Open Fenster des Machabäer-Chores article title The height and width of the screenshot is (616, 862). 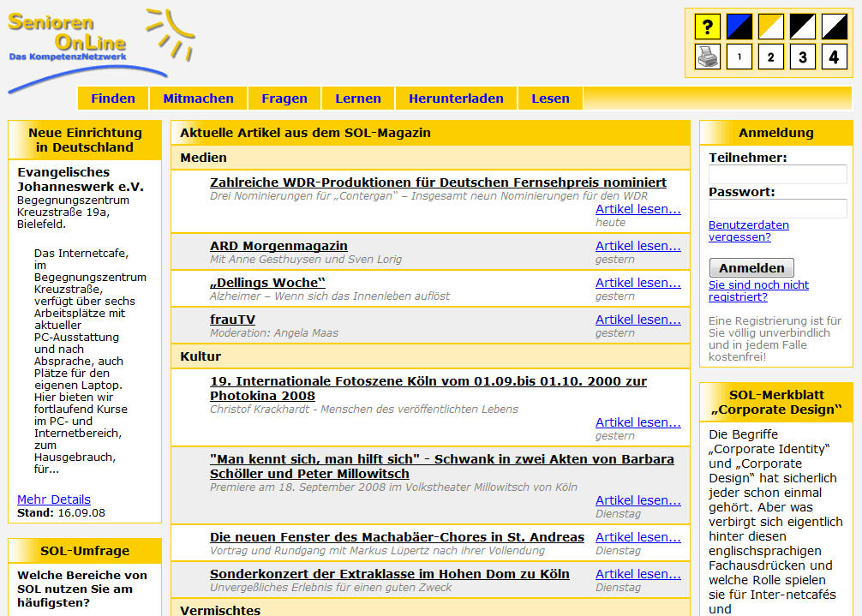pyautogui.click(x=397, y=537)
